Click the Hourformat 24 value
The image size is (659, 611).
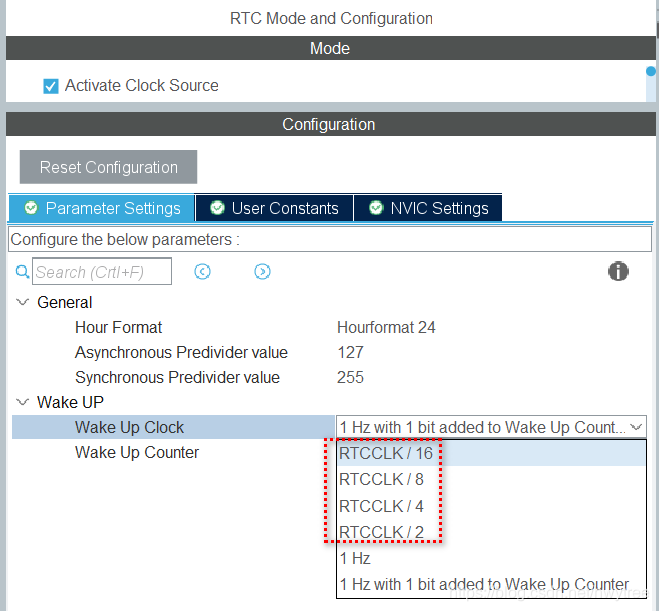coord(386,327)
